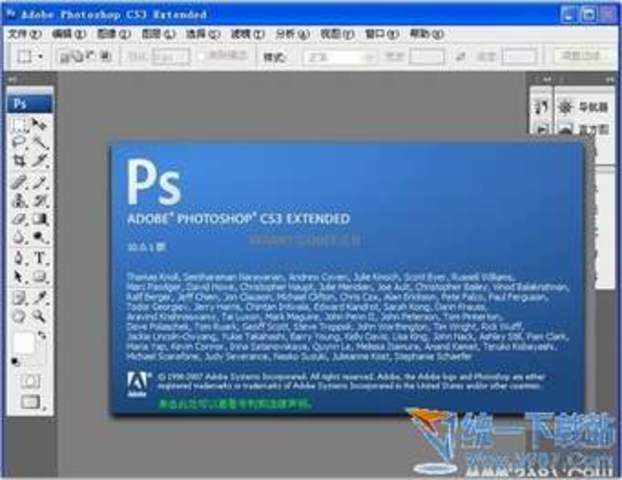Viewport: 622px width, 480px height.
Task: Click the swap width and height icon
Action: (460, 56)
